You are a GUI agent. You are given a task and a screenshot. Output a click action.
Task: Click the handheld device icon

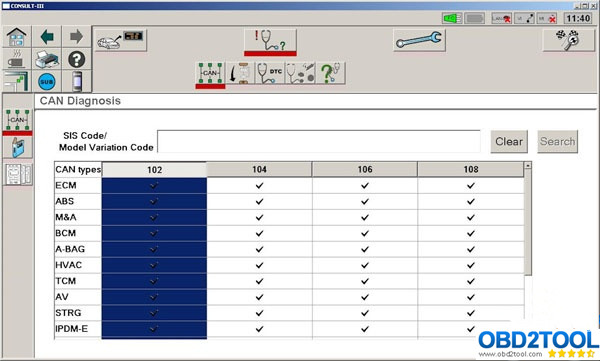point(77,82)
